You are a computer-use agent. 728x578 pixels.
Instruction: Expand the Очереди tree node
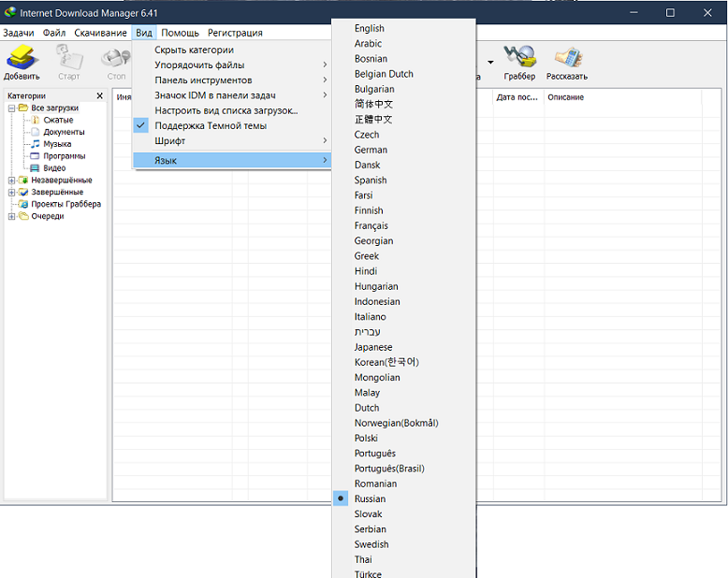coord(11,217)
